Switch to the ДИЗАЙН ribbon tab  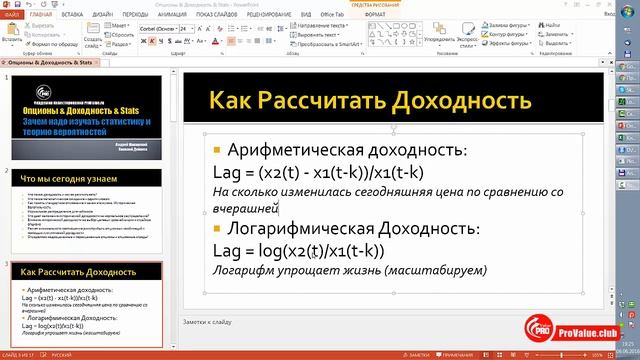point(102,15)
